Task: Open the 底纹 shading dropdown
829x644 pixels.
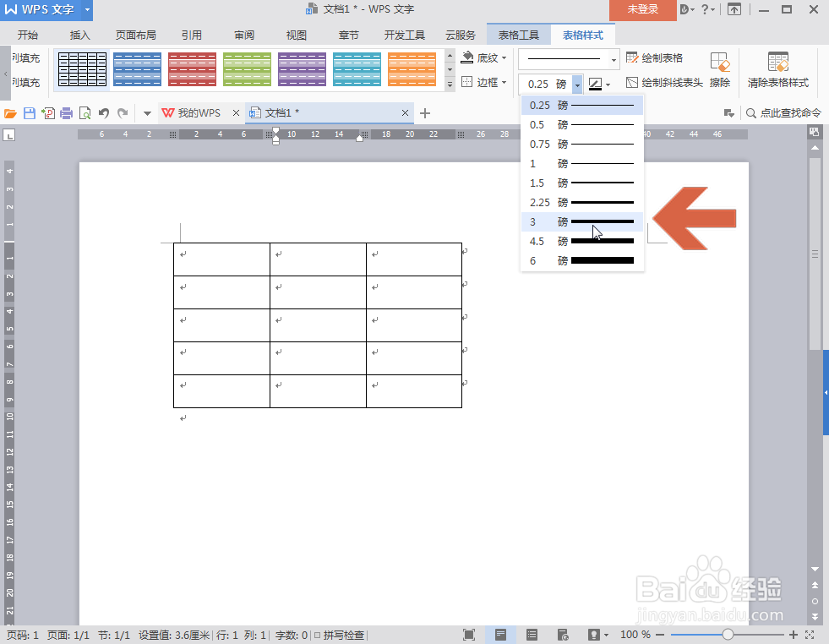Action: point(483,57)
